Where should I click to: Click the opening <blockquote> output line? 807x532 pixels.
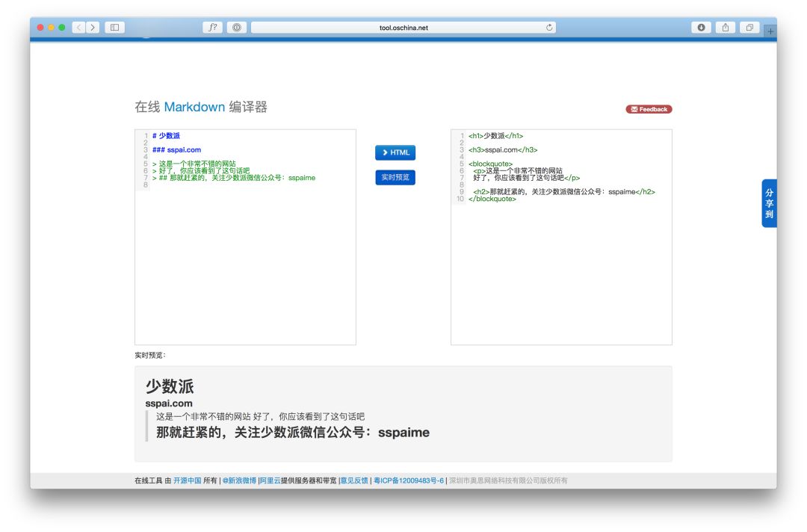click(490, 164)
